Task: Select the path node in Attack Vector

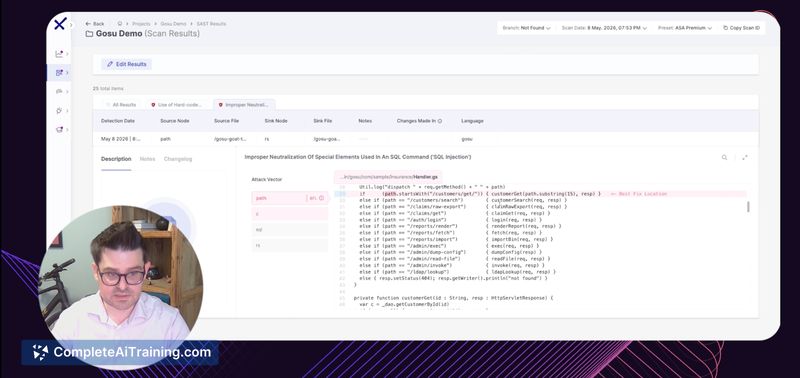Action: (x=289, y=198)
